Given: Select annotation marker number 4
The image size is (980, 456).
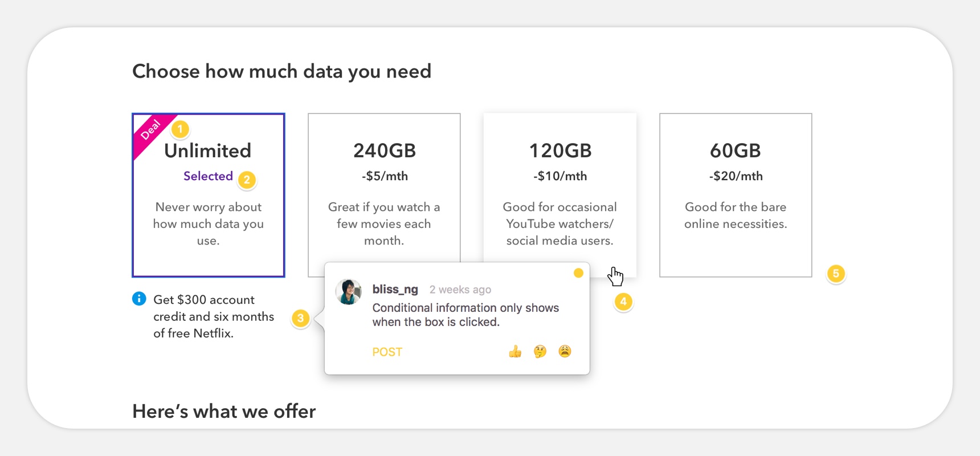Looking at the screenshot, I should [x=623, y=302].
